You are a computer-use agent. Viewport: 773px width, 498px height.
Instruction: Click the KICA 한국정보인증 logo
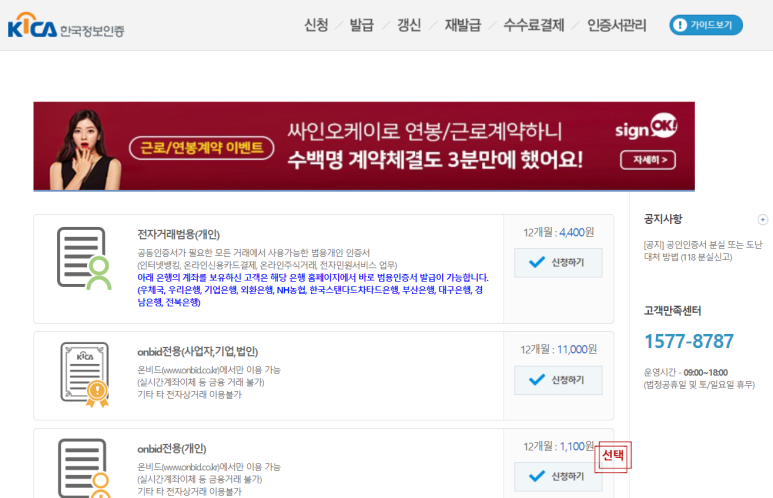click(x=66, y=26)
